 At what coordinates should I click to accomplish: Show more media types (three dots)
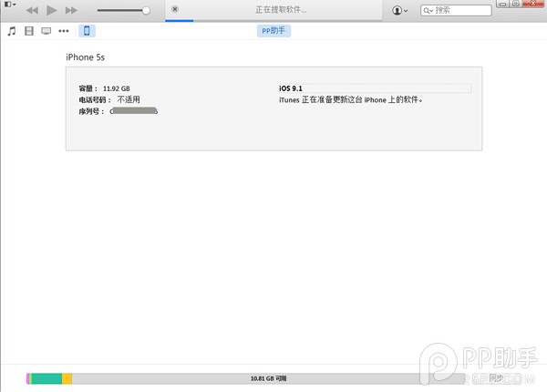tap(63, 31)
